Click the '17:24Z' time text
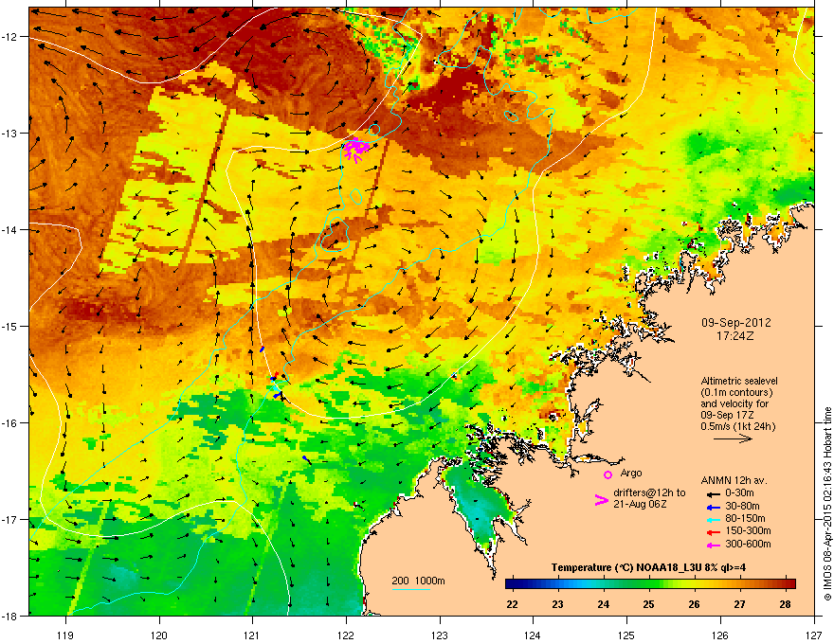Screen dimensions: 834x644 pyautogui.click(x=735, y=336)
